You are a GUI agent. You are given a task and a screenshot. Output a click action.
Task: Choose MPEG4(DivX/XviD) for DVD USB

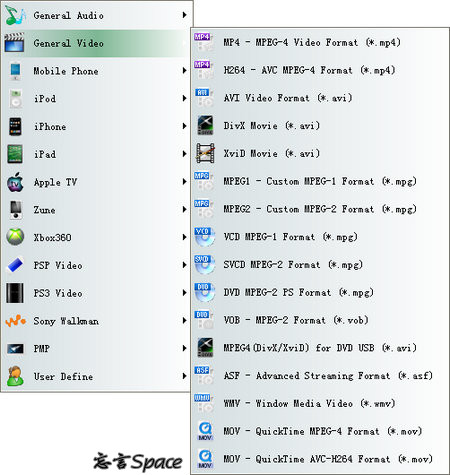320,348
